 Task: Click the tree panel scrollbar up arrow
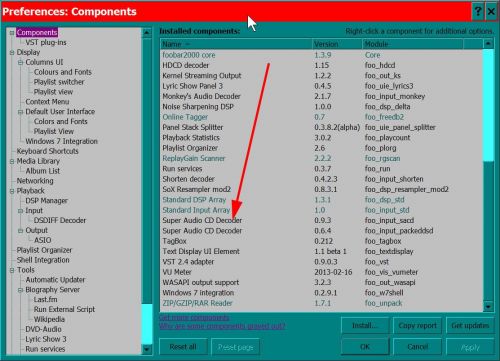point(147,33)
